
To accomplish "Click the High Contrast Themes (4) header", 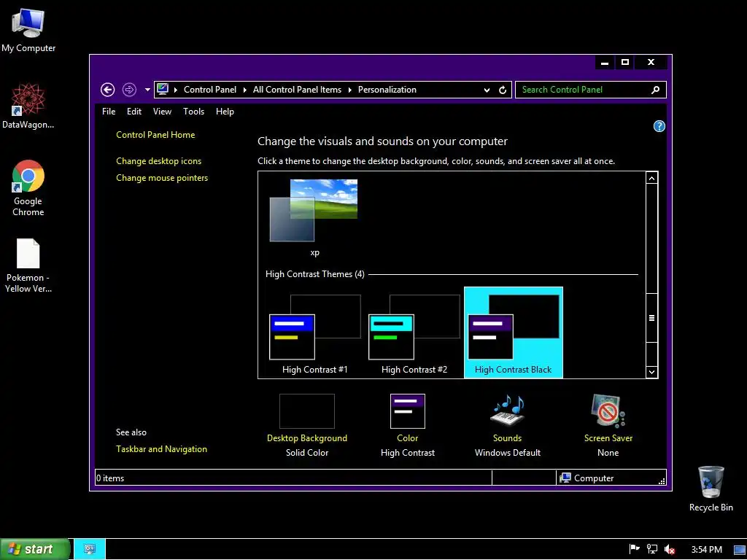I will 315,274.
